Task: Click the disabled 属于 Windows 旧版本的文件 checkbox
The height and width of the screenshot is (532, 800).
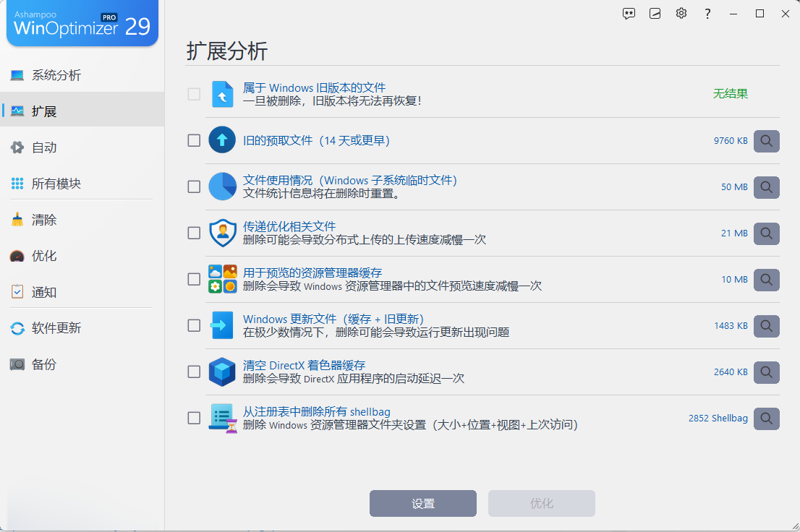Action: click(x=194, y=94)
